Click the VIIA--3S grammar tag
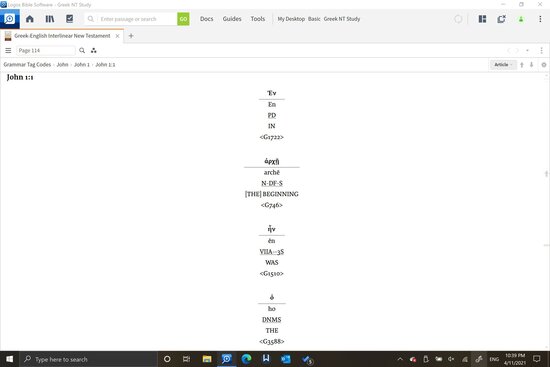This screenshot has height=367, width=550. coord(272,252)
